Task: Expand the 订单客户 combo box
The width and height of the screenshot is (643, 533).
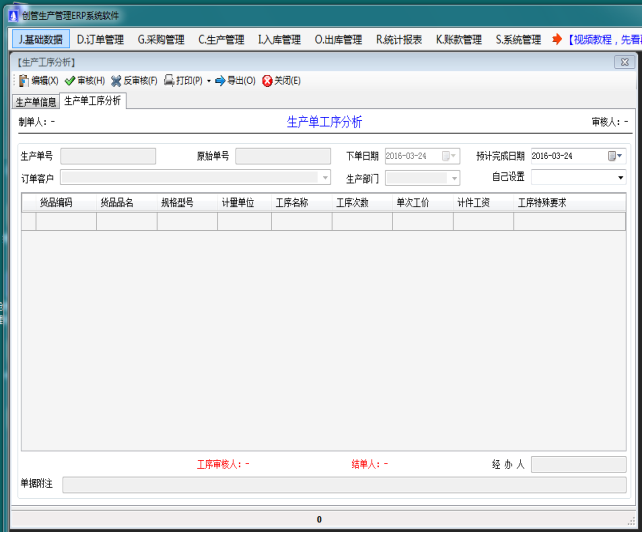Action: 324,178
